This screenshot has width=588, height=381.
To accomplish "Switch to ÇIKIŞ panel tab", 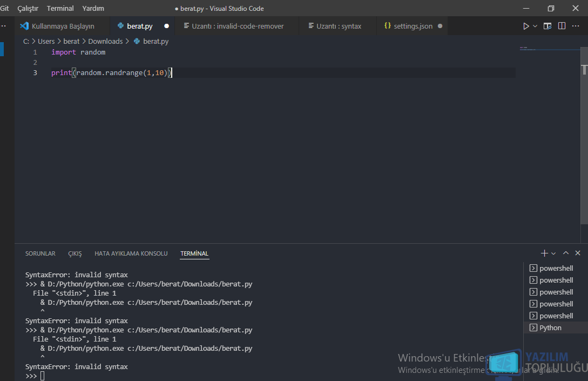I will (75, 253).
